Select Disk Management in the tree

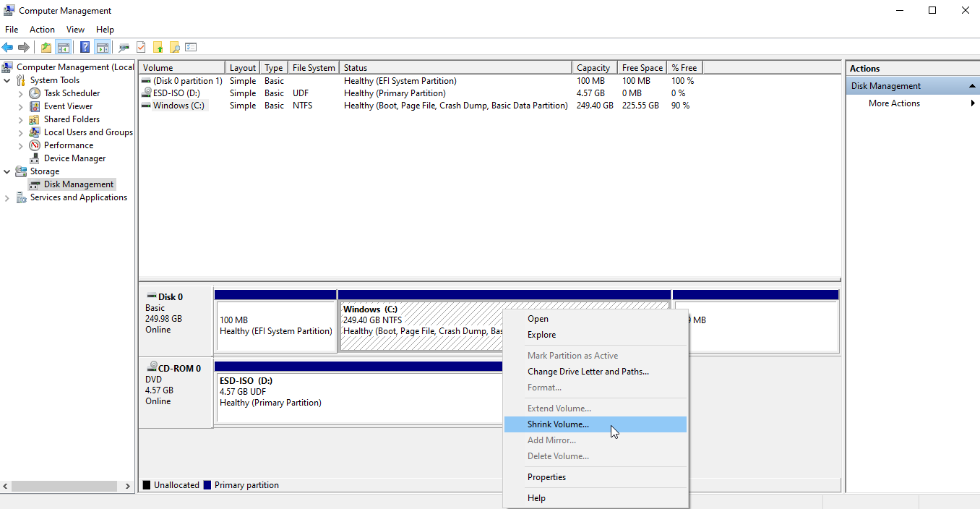coord(78,184)
